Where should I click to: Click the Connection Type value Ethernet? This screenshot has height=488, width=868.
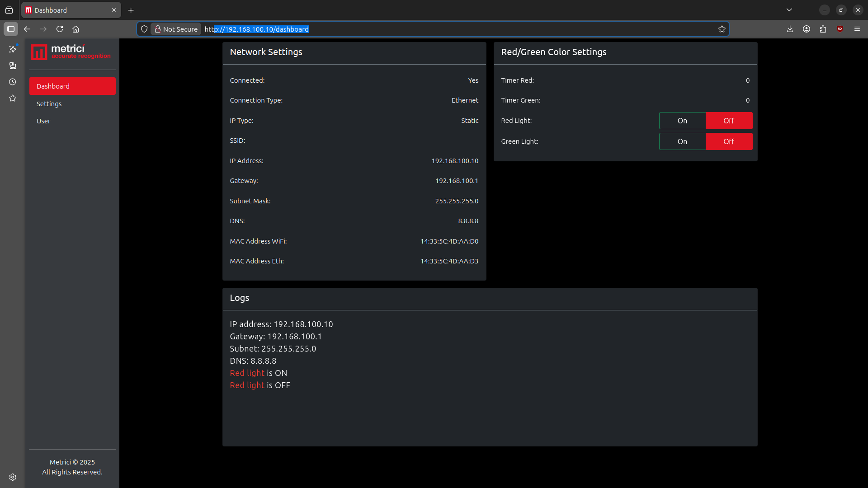click(x=465, y=100)
